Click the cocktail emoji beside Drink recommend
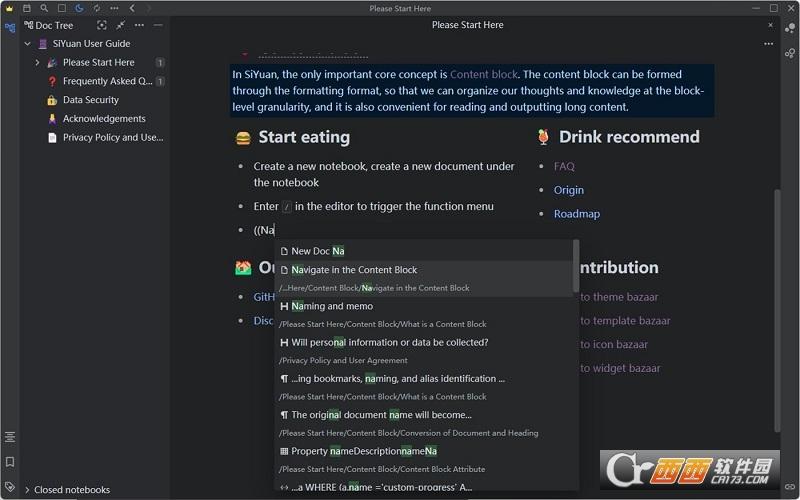800x500 pixels. coord(543,137)
